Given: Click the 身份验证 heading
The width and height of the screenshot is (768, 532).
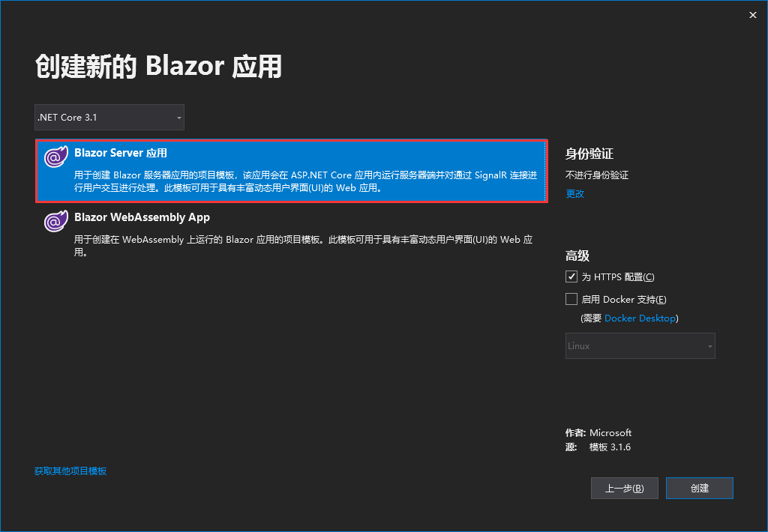Looking at the screenshot, I should pos(589,154).
